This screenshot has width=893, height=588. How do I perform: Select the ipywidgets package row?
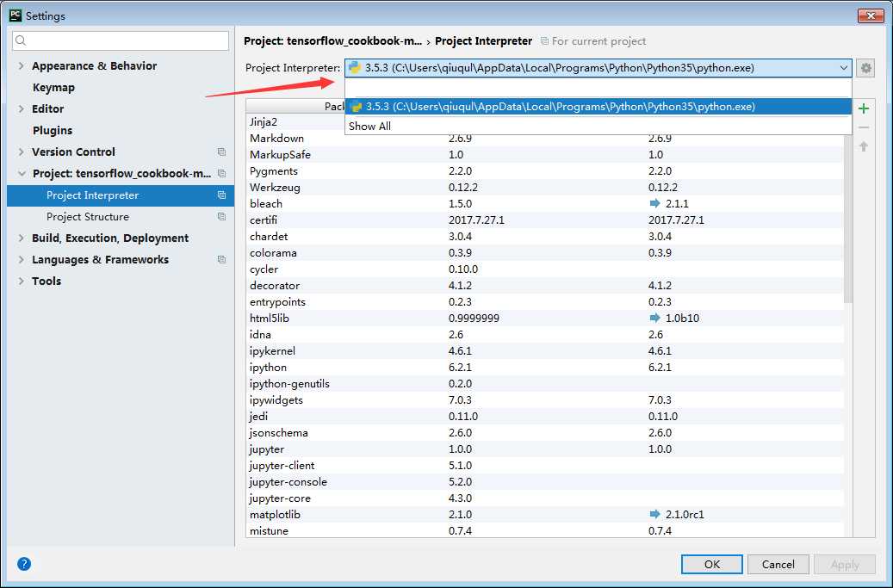[545, 400]
